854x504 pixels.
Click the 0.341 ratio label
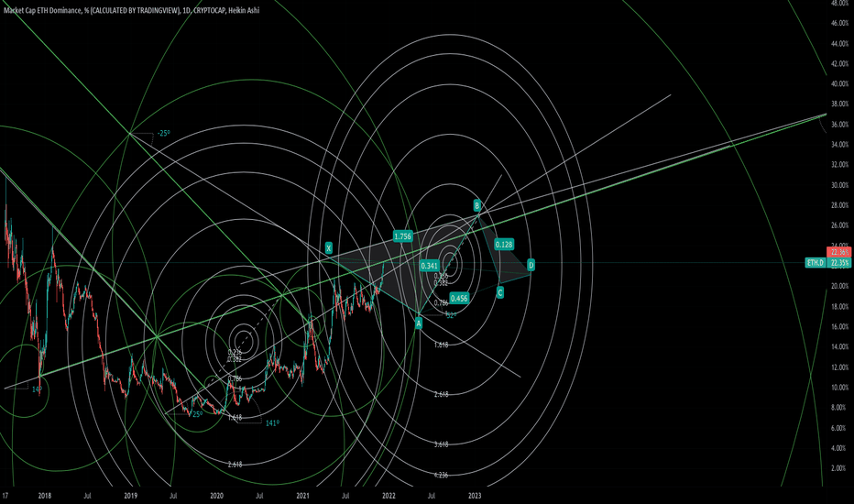[429, 266]
